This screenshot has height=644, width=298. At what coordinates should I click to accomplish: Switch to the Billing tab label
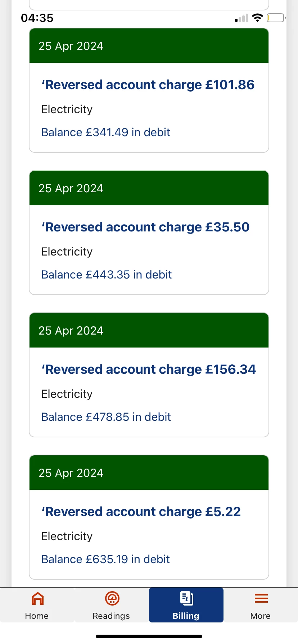[186, 616]
